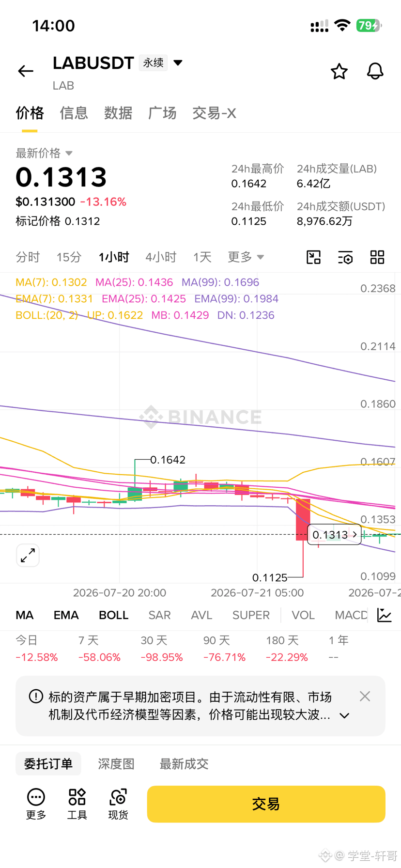Switch to the 交易-X tab

(214, 113)
